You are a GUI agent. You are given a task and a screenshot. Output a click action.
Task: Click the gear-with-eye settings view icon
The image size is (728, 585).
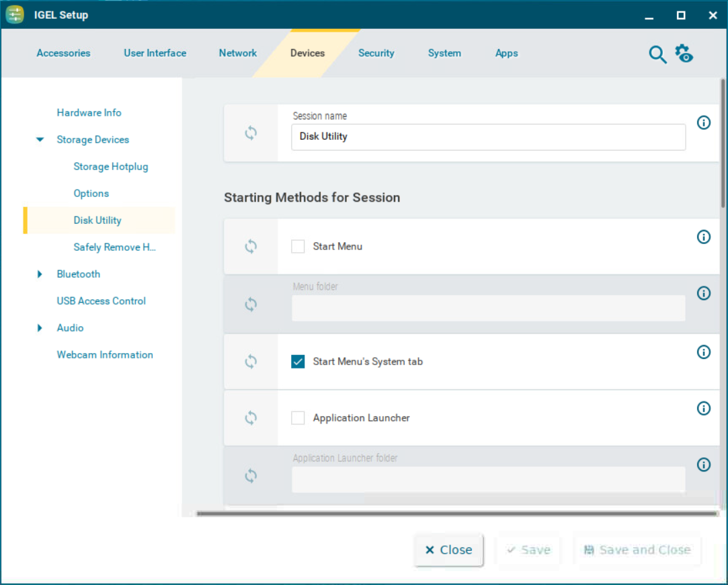pyautogui.click(x=684, y=54)
